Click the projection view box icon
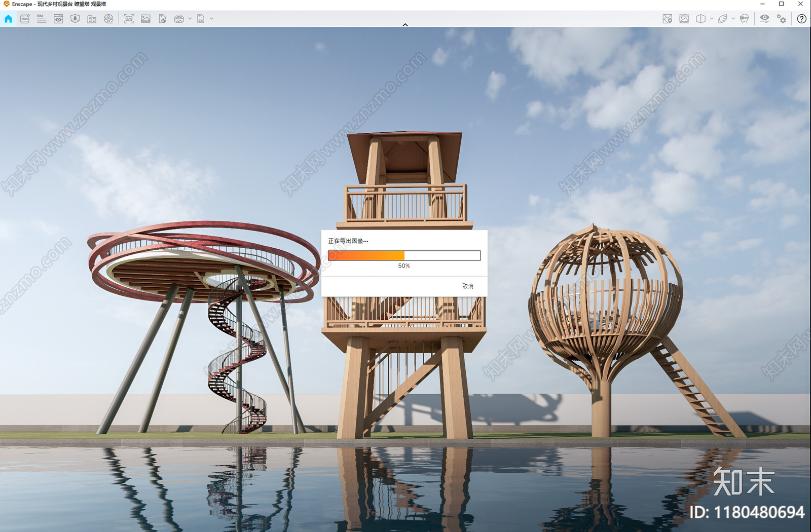This screenshot has height=532, width=811. click(x=701, y=19)
